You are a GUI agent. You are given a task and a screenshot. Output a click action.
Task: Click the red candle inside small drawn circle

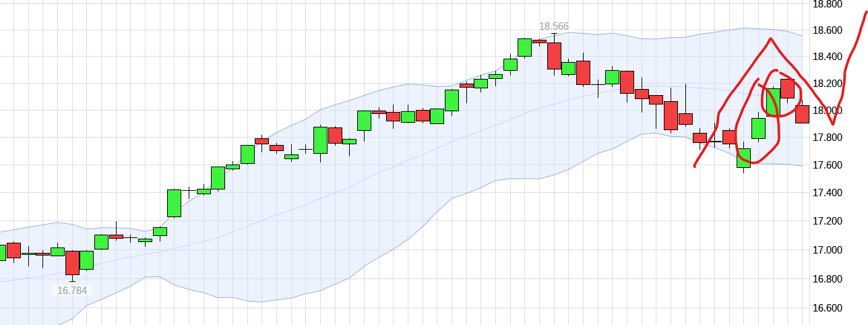(787, 88)
